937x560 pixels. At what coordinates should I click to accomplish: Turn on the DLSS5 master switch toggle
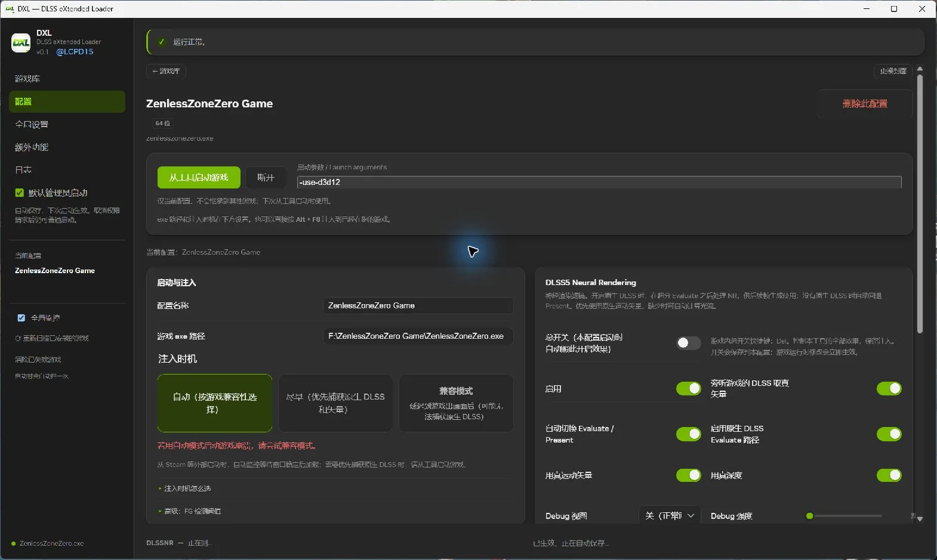click(x=688, y=343)
